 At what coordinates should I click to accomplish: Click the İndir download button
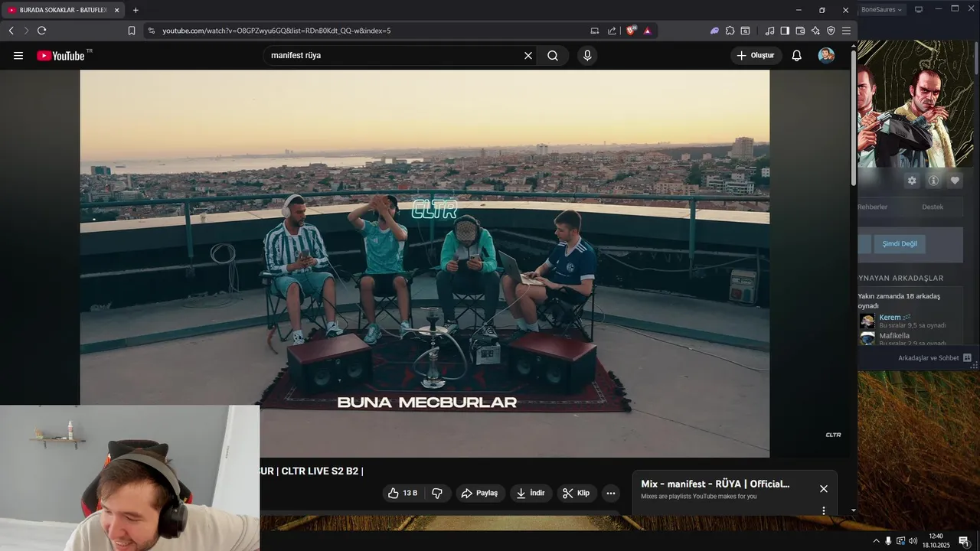tap(531, 493)
